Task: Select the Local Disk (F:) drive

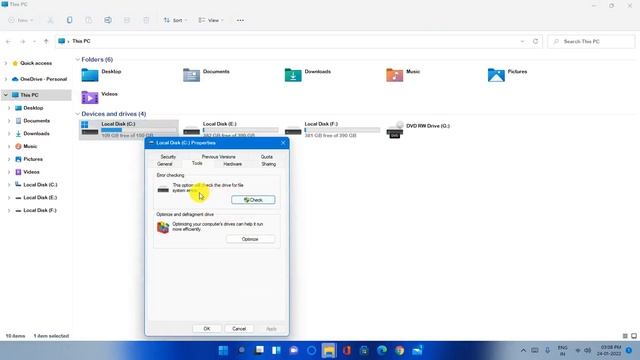Action: pyautogui.click(x=332, y=129)
